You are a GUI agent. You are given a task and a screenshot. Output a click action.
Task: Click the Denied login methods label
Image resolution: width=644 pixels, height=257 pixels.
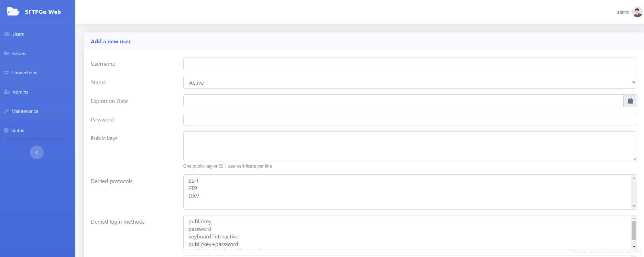[x=118, y=222]
